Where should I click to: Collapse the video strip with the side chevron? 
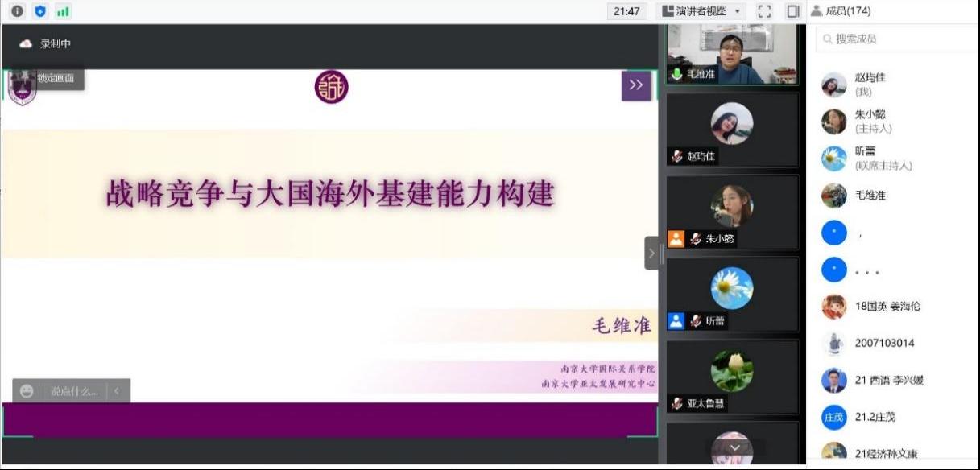tap(651, 254)
